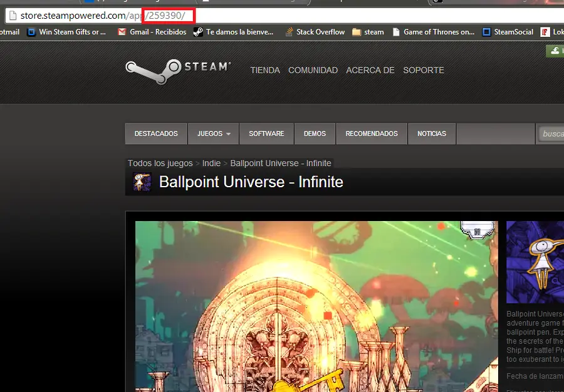Image resolution: width=564 pixels, height=392 pixels.
Task: Open Stack Overflow bookmark
Action: click(x=315, y=32)
